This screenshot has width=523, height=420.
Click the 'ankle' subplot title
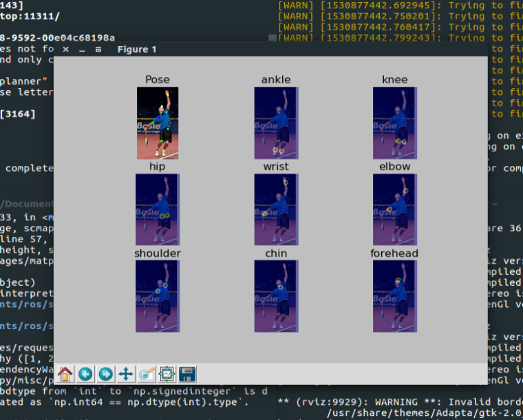(276, 79)
